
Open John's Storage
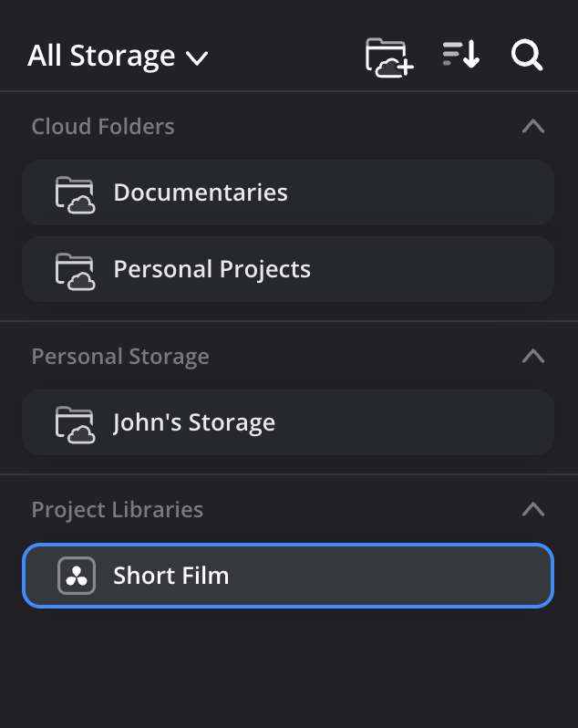[x=288, y=422]
